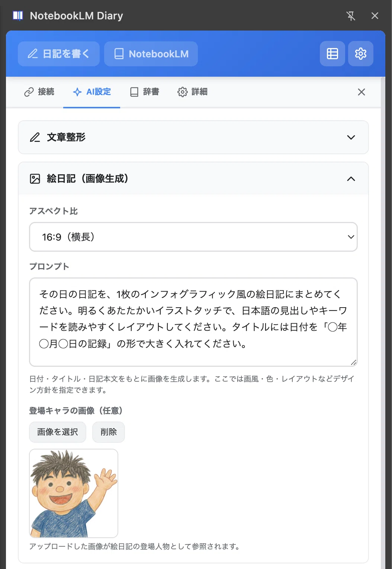Open the NotebookLM header button

point(151,54)
